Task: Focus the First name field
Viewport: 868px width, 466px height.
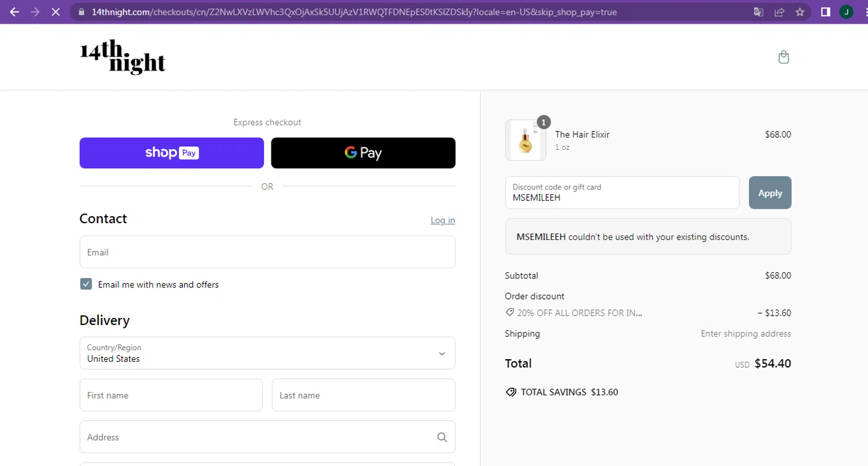Action: click(171, 395)
